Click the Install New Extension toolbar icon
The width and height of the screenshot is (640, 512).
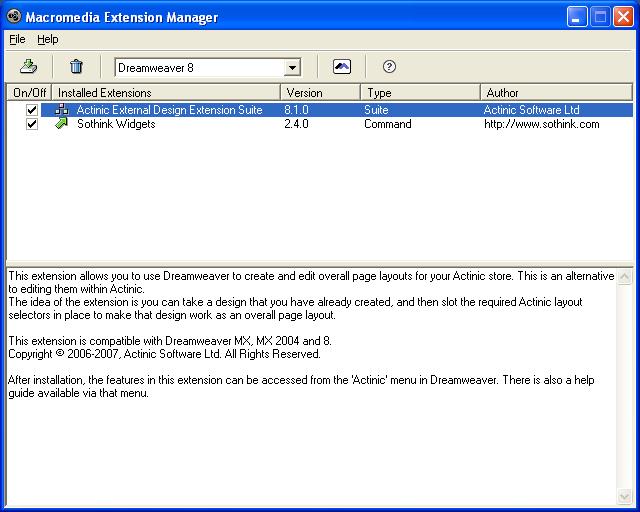pyautogui.click(x=28, y=67)
